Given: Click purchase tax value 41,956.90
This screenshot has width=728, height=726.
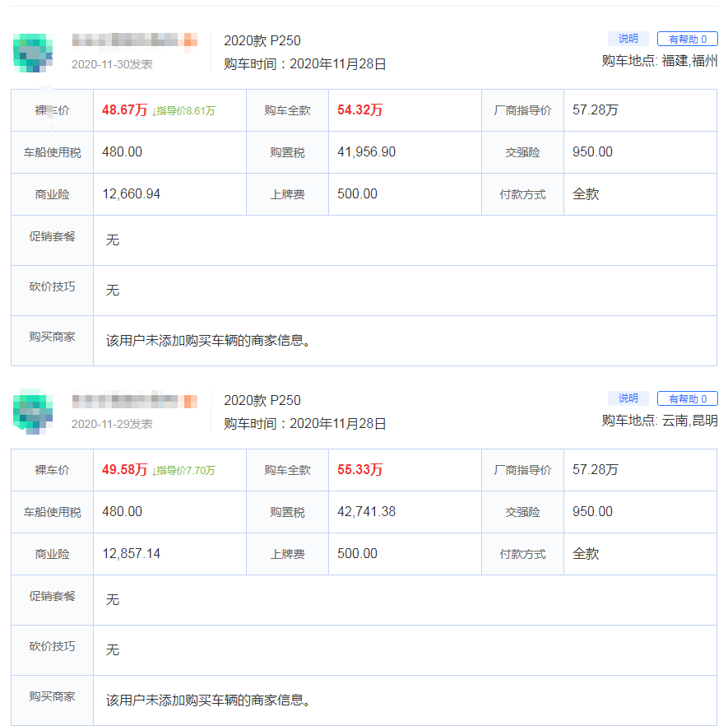Looking at the screenshot, I should tap(366, 152).
